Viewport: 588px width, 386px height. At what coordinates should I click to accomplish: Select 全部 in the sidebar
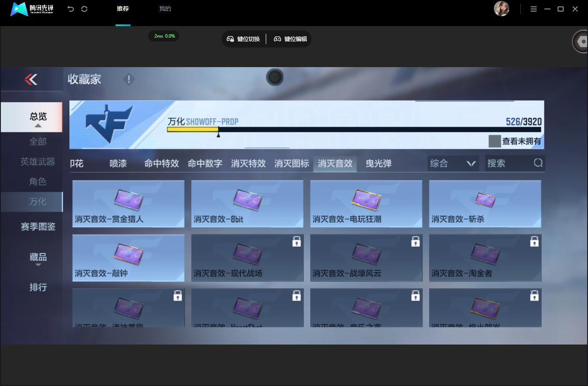click(38, 141)
